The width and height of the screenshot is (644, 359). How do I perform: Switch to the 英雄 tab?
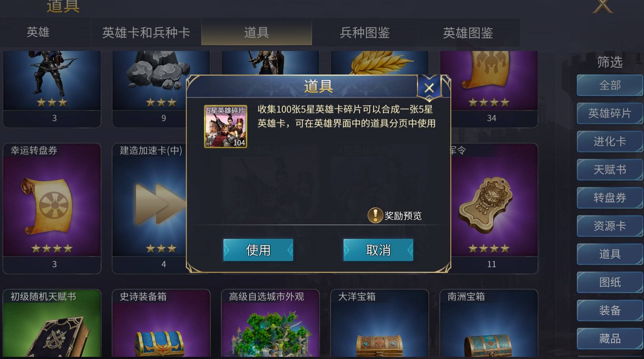pyautogui.click(x=38, y=32)
